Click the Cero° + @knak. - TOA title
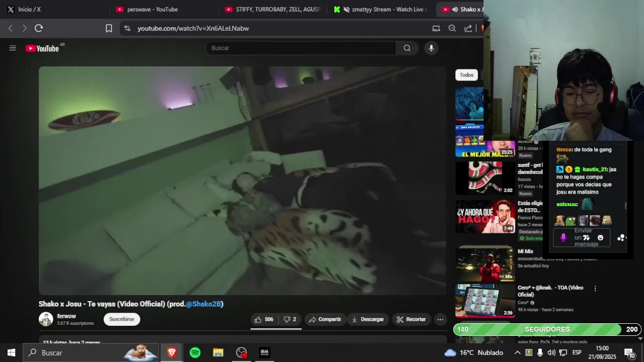This screenshot has width=644, height=362. [x=550, y=291]
